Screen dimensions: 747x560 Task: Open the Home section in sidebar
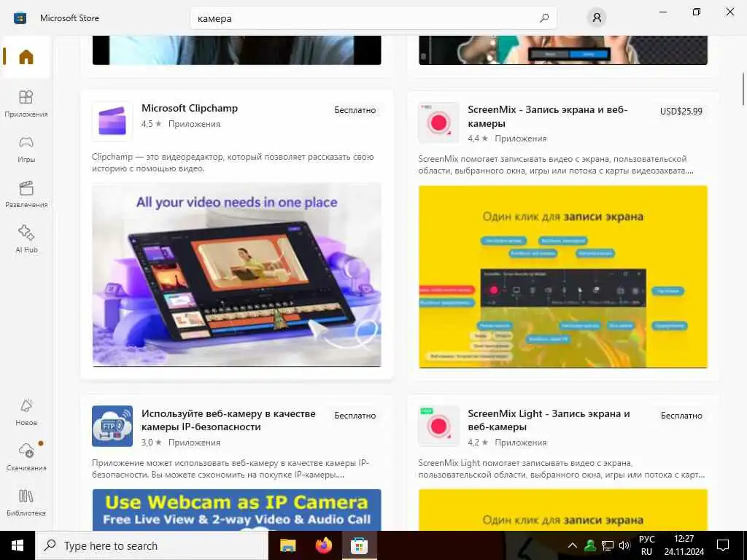pos(26,57)
